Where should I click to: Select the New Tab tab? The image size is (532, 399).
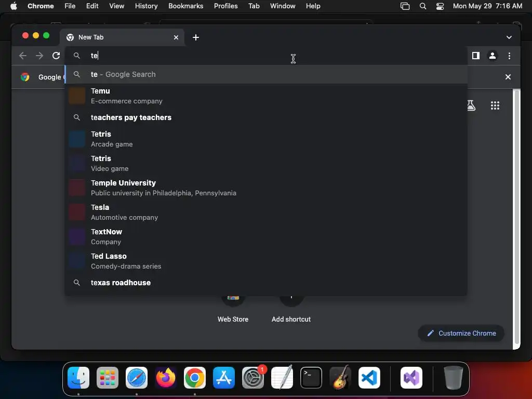[x=122, y=37]
